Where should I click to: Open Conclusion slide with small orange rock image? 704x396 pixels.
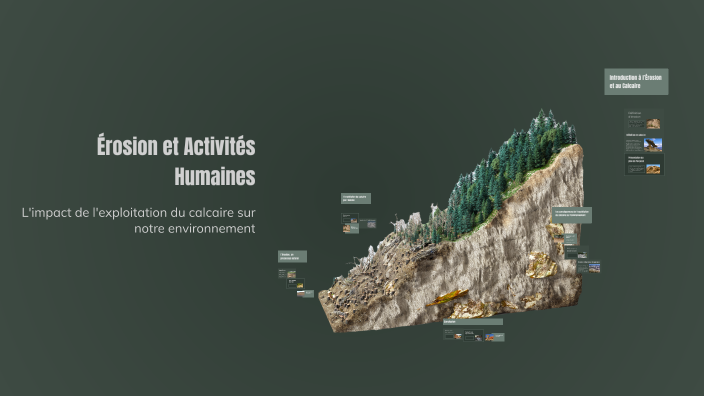[453, 335]
